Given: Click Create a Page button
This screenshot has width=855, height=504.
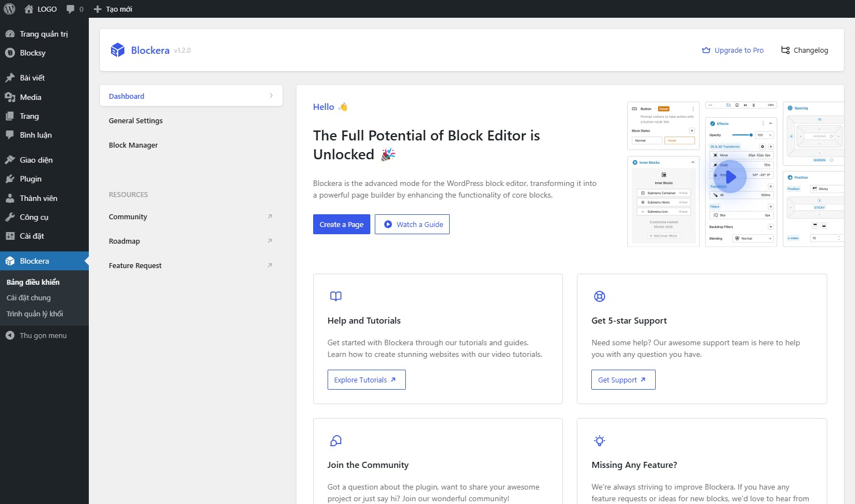Looking at the screenshot, I should (341, 224).
